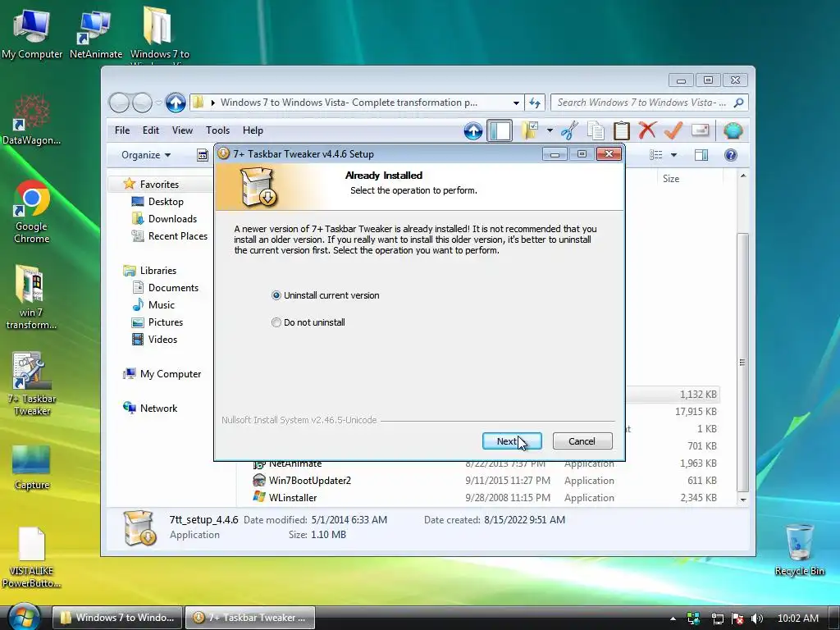Viewport: 840px width, 630px height.
Task: Show hidden tray icons arrow
Action: [673, 619]
